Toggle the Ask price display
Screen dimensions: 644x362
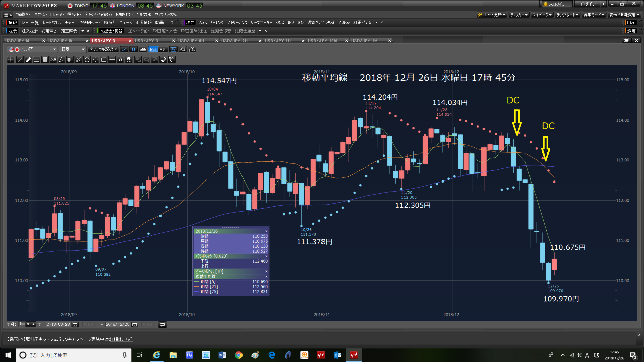pos(163,49)
